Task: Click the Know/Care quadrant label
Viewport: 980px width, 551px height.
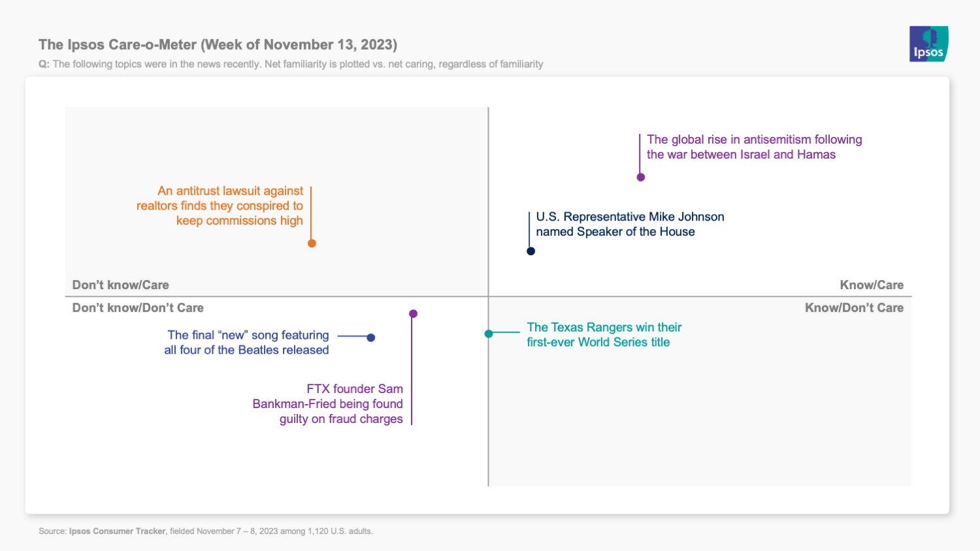Action: 872,285
